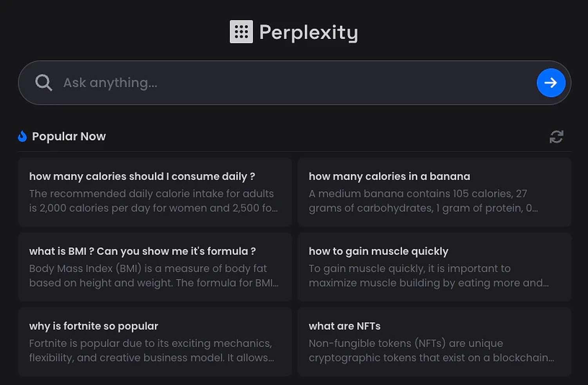588x385 pixels.
Task: Click the blue flame trending icon
Action: pyautogui.click(x=22, y=136)
